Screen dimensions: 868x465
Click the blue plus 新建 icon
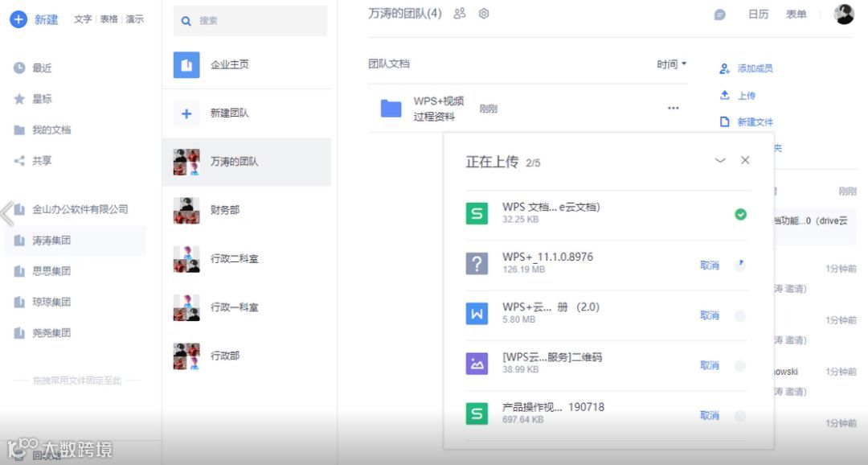click(x=18, y=19)
